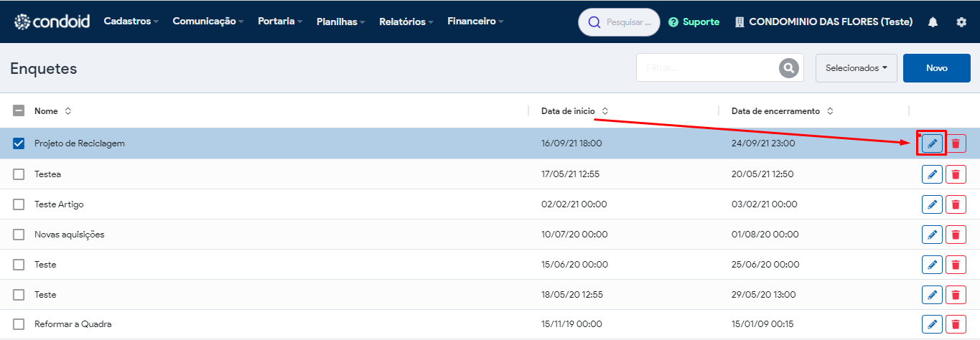Delete the Novas aquisições poll
Screen dimensions: 980x340
point(956,235)
